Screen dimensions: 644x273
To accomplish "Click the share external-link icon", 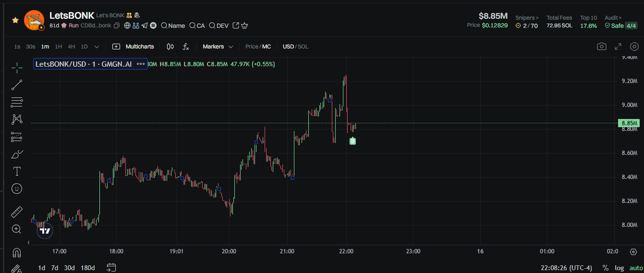I will (236, 25).
